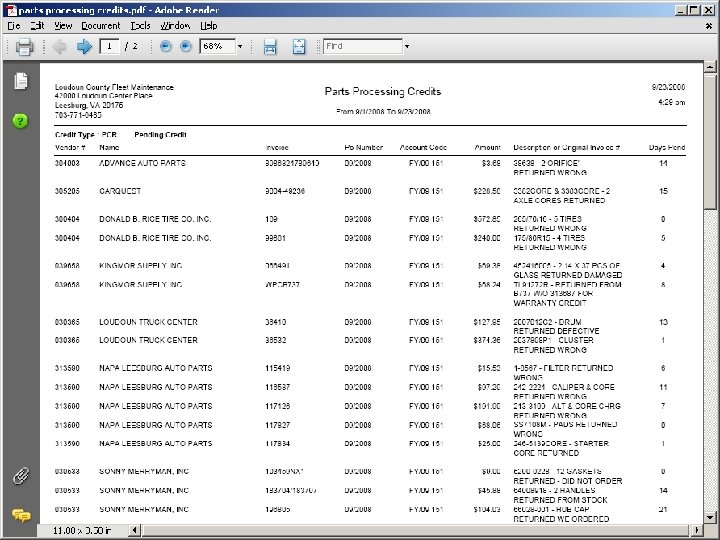Click Loudoun County Fleet Maintenance heading
720x540 pixels.
point(114,87)
